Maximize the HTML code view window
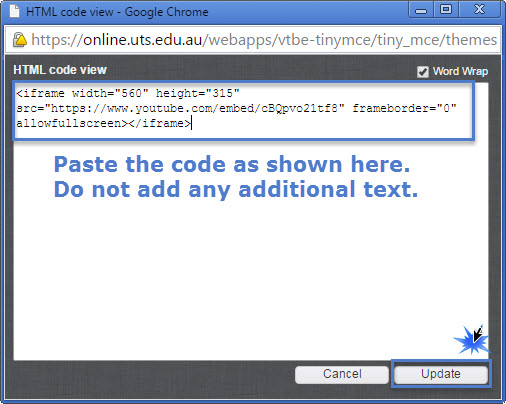506x404 pixels. tap(446, 10)
